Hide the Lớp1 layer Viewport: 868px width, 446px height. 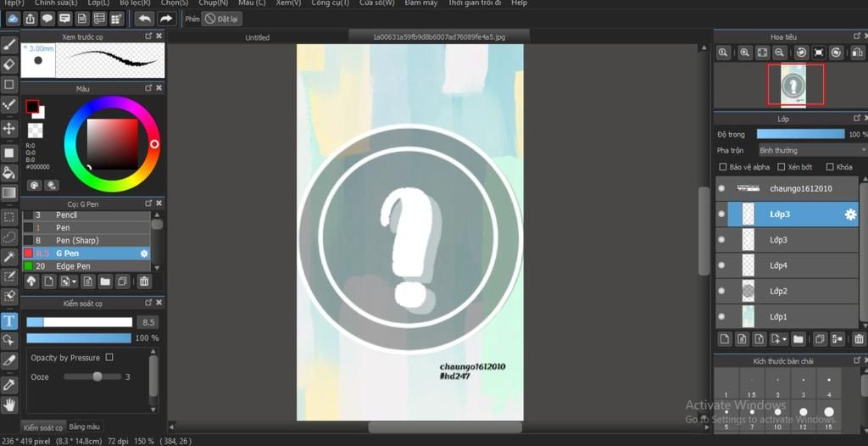pos(721,317)
